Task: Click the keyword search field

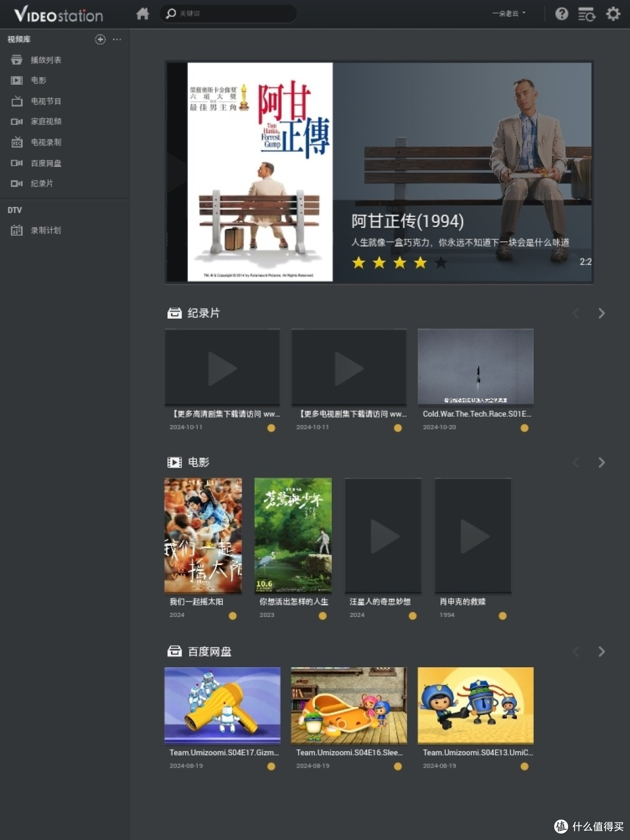Action: [x=228, y=13]
